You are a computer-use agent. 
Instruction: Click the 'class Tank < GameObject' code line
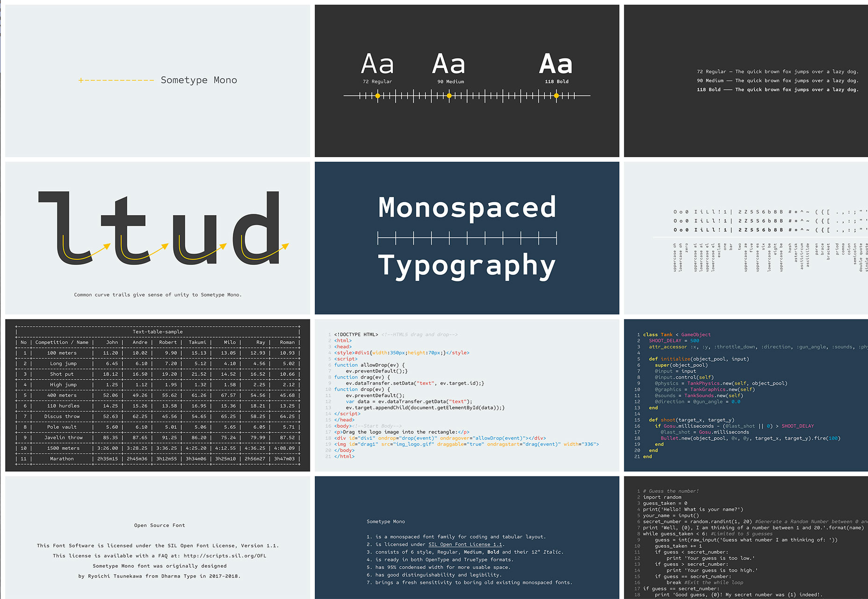point(677,335)
